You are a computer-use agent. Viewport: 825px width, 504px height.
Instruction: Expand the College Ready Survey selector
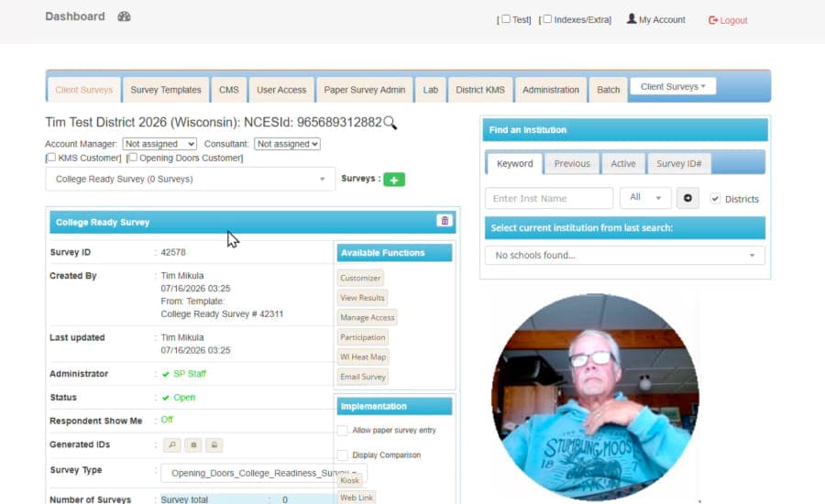click(x=191, y=180)
